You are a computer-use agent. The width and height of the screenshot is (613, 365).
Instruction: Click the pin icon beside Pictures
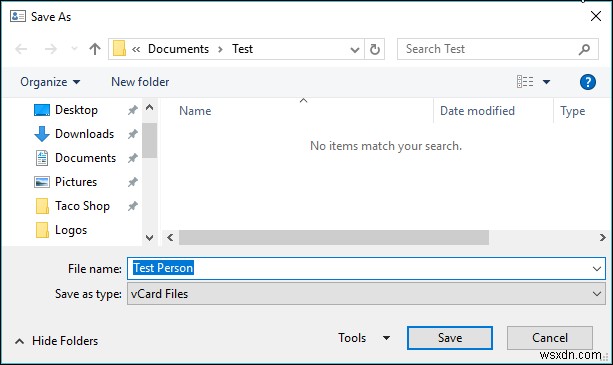[133, 182]
